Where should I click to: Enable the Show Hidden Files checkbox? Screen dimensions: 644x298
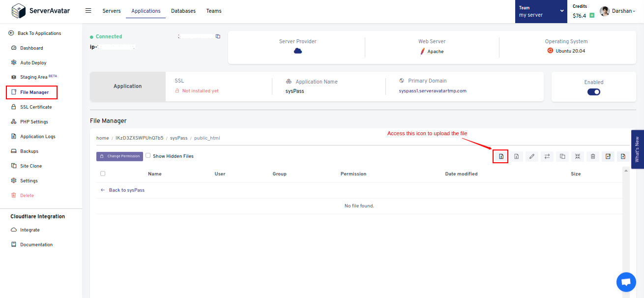(147, 155)
